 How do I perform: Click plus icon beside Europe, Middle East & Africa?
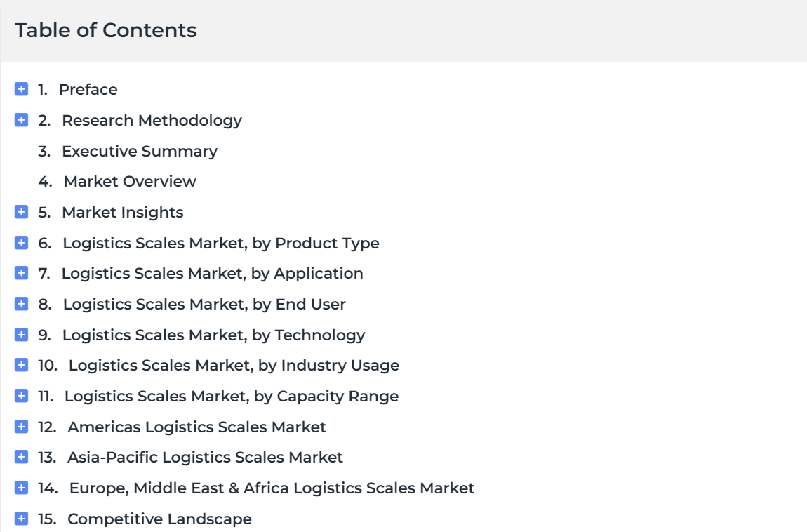click(21, 488)
